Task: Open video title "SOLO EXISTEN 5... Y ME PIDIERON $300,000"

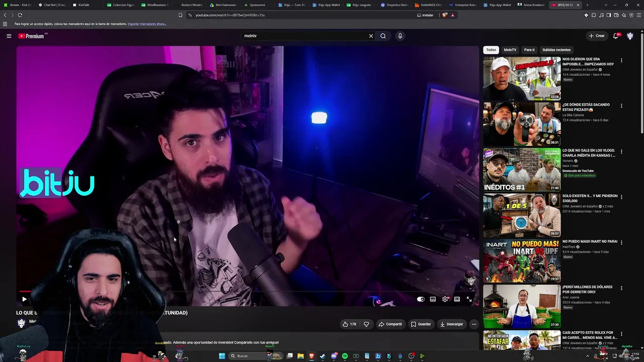Action: tap(590, 198)
